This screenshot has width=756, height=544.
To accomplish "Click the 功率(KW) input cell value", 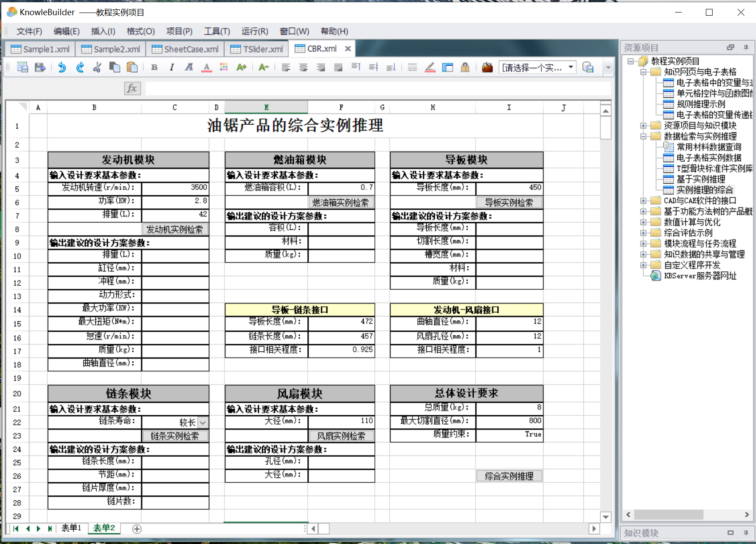I will pos(175,201).
